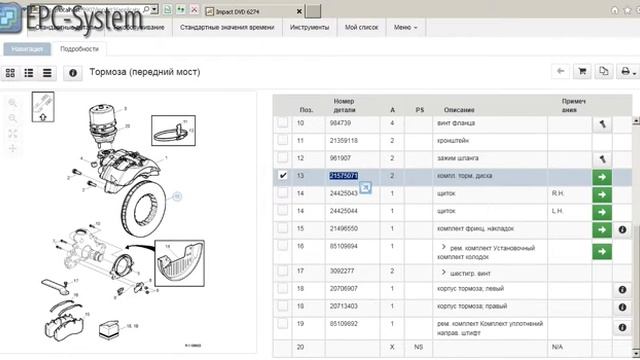Click the browser home icon
This screenshot has width=640, height=360.
coord(615,11)
